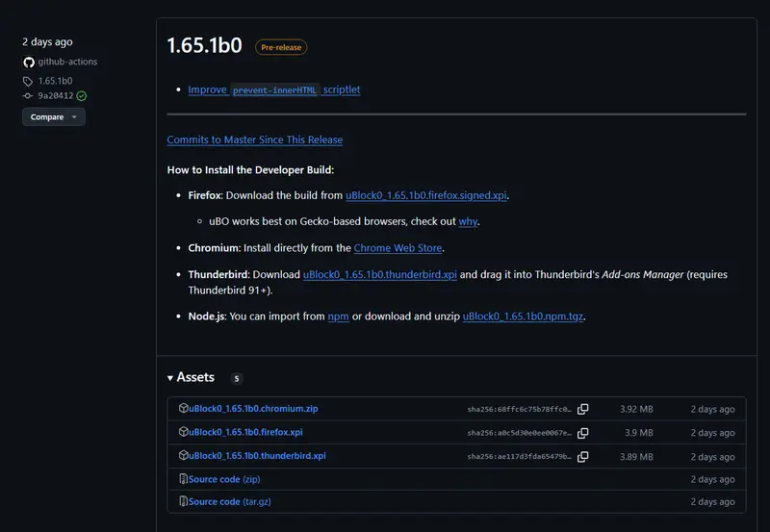Click the github-actions avatar icon
Screen dimensions: 770x532
[x=29, y=62]
